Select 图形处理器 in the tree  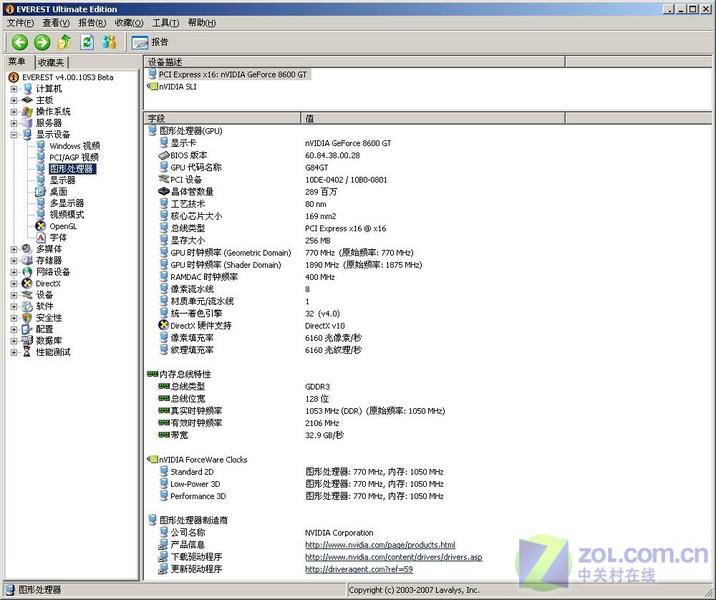click(72, 168)
